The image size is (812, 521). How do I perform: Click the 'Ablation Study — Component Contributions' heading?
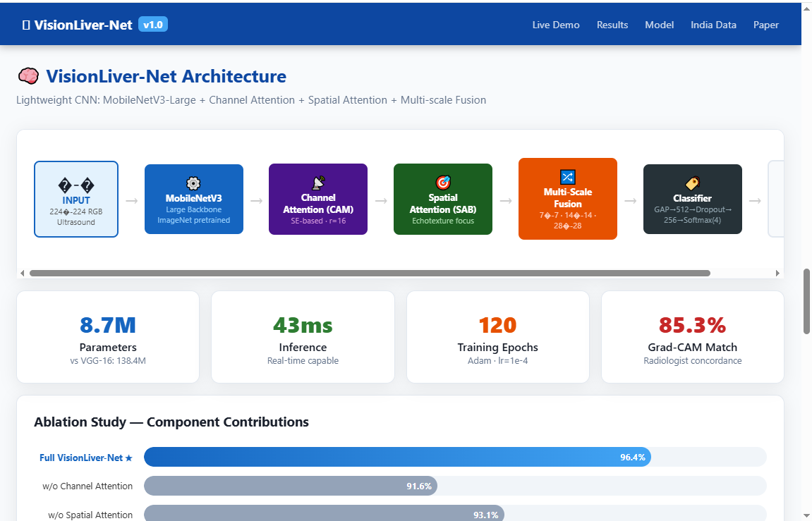pos(171,422)
